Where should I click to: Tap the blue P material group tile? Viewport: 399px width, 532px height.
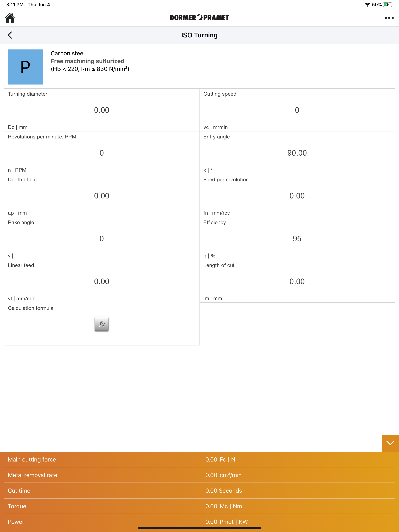(x=25, y=67)
